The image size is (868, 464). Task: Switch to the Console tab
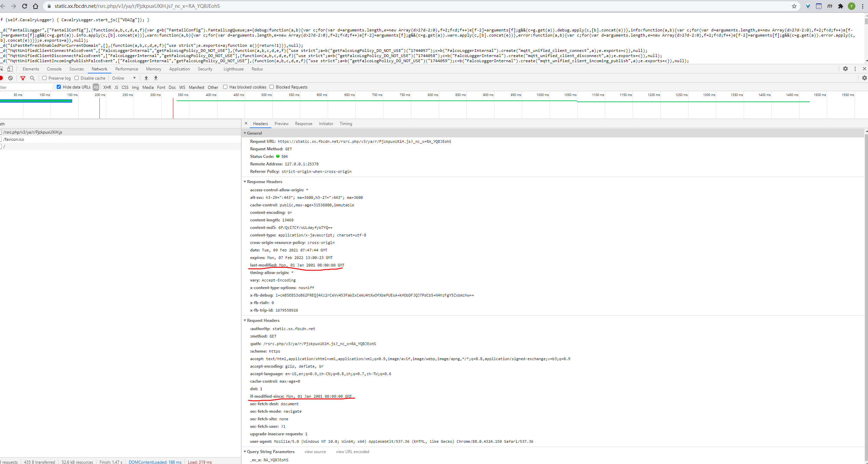[x=54, y=69]
